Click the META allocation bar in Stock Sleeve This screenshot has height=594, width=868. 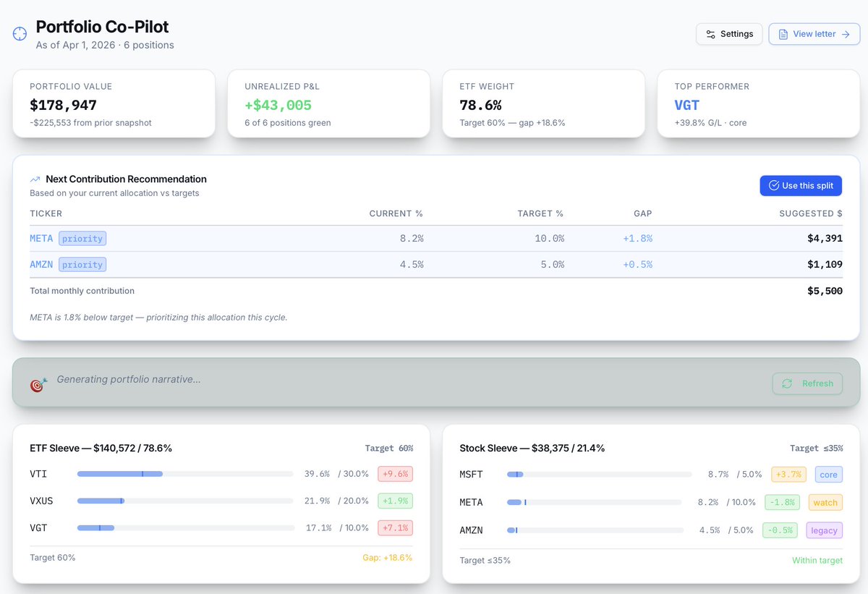[595, 502]
